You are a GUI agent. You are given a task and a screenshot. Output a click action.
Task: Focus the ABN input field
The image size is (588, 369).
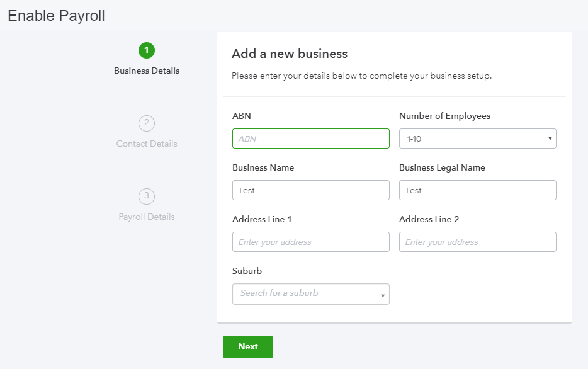click(311, 139)
